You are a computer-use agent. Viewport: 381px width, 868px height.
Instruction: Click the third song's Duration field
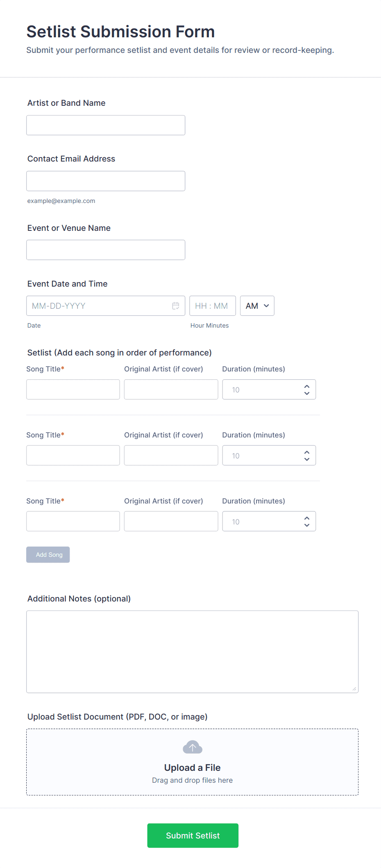(262, 521)
